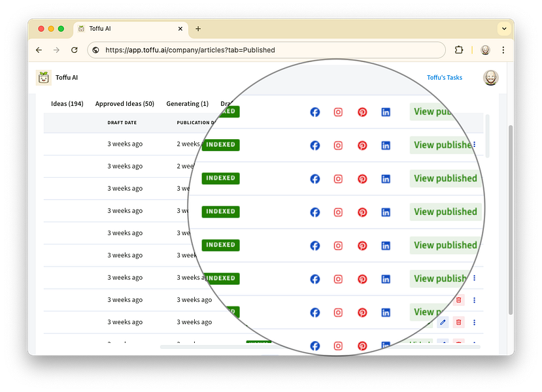Click the truncated 'View pub' button

[432, 112]
